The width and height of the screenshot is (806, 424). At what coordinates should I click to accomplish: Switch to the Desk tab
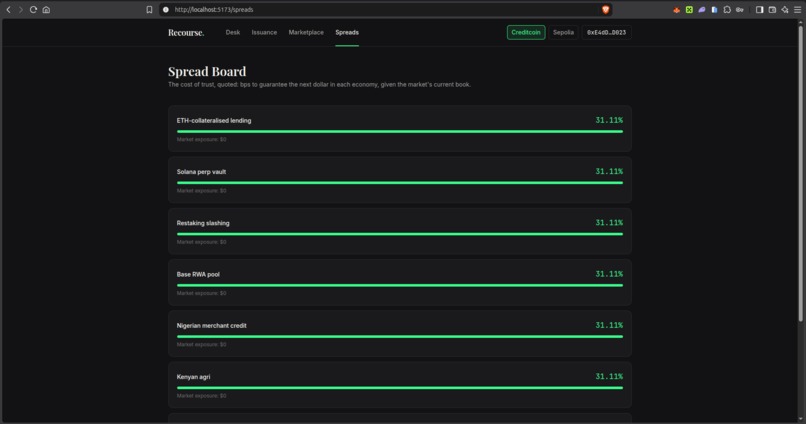point(233,32)
